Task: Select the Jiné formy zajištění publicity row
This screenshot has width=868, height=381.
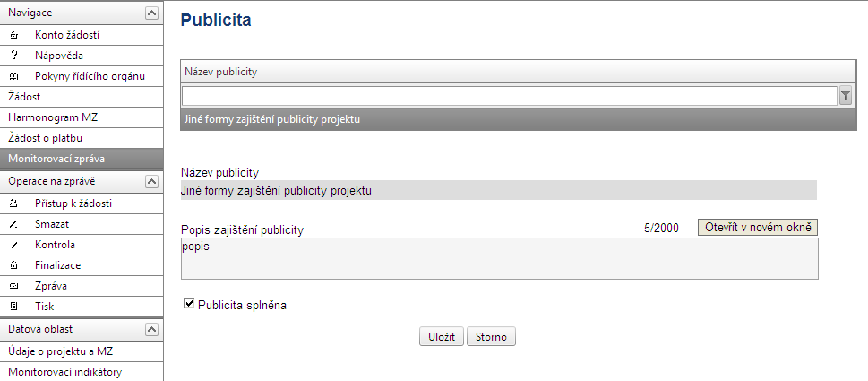Action: (519, 119)
